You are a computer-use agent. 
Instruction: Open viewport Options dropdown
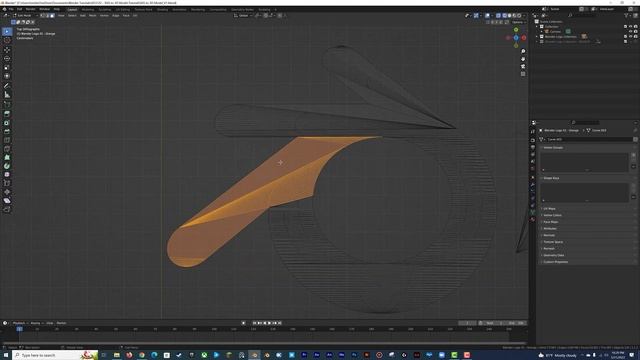click(518, 22)
